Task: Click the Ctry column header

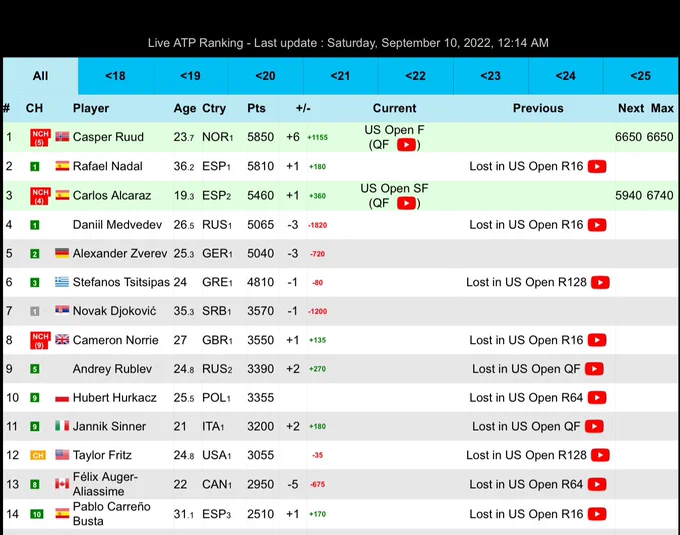Action: coord(214,108)
